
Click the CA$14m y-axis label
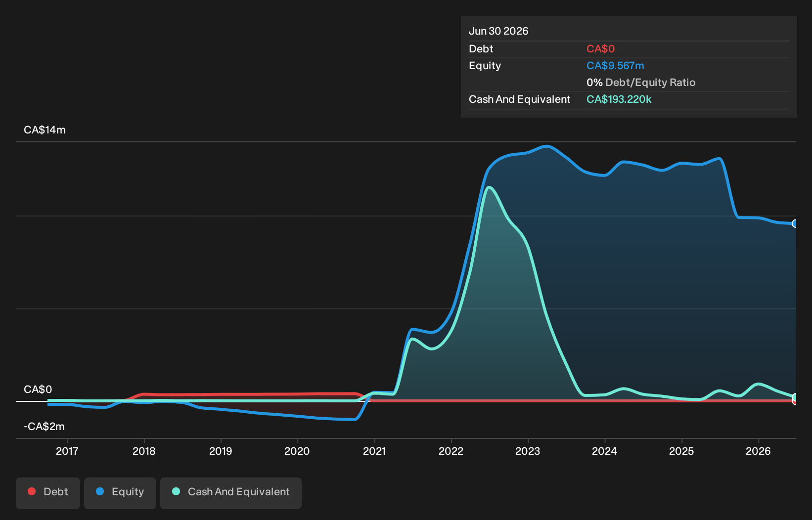[45, 130]
